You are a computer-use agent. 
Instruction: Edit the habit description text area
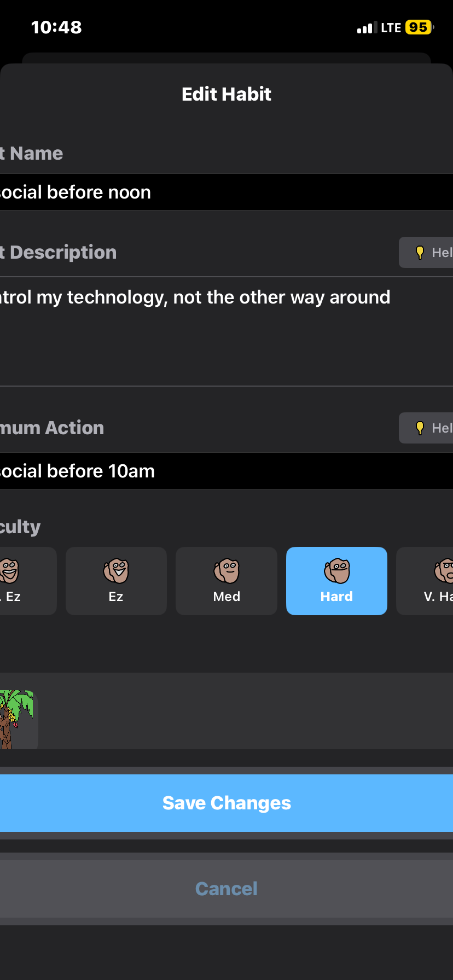(x=226, y=331)
